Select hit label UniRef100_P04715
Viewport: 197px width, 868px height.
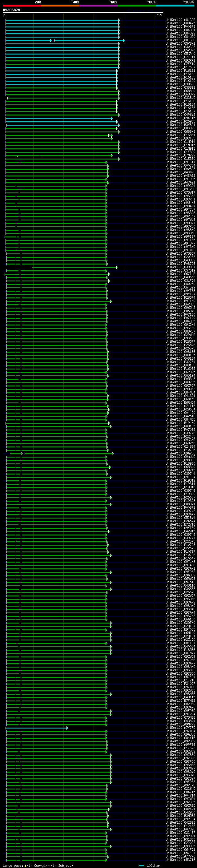pos(180,792)
